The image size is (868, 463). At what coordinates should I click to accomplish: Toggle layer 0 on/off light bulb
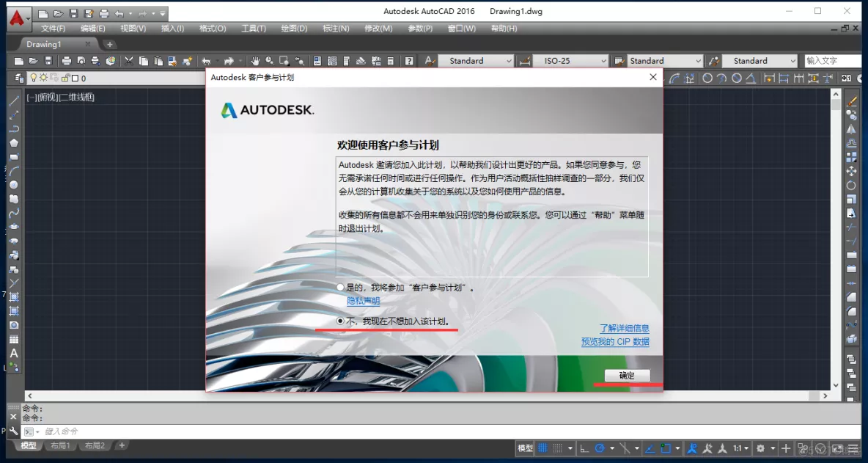pyautogui.click(x=33, y=78)
